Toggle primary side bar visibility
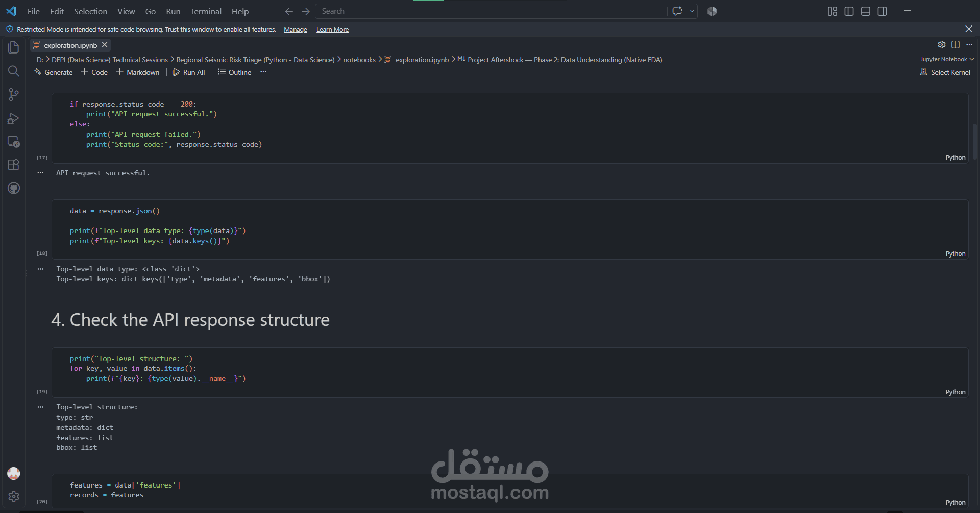980x513 pixels. point(849,11)
